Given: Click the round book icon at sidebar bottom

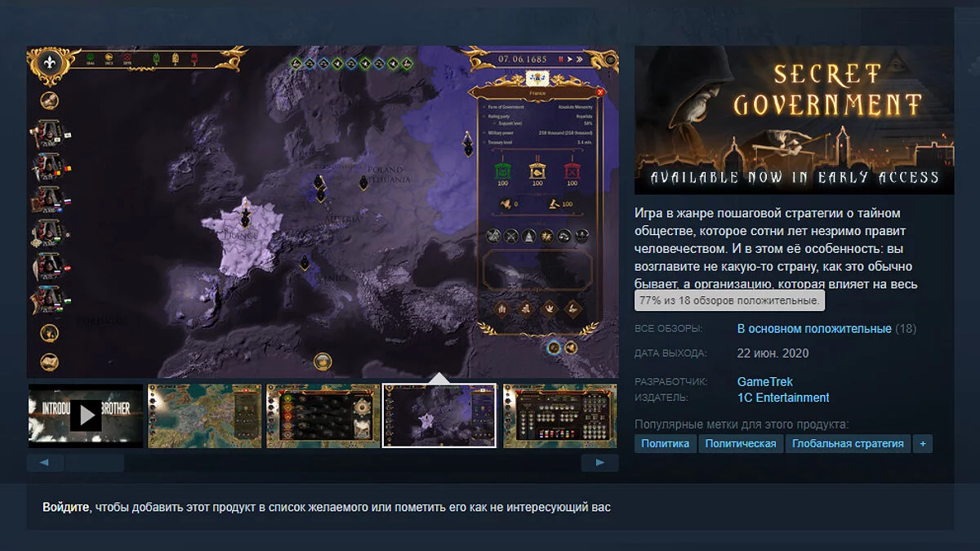Looking at the screenshot, I should [x=49, y=361].
